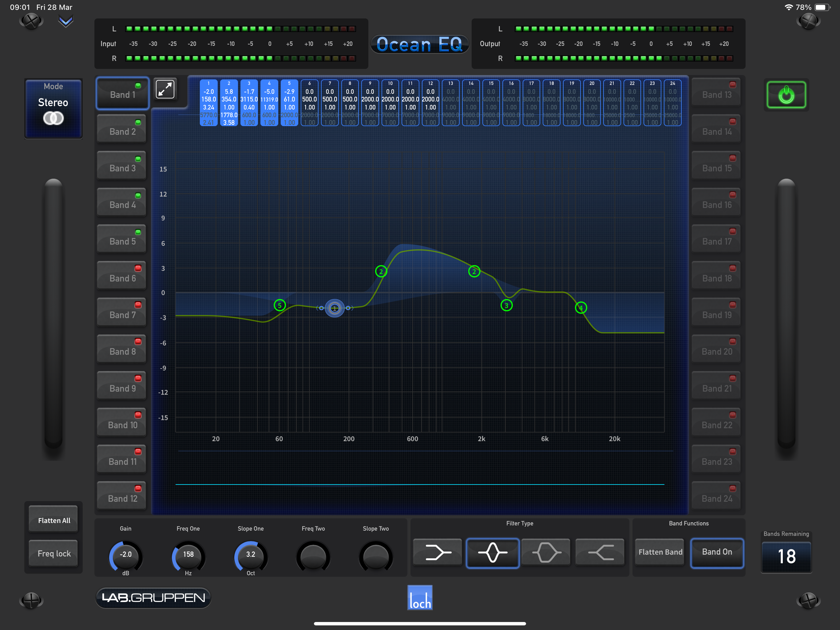Select band 3 column in the parameter table

click(249, 103)
